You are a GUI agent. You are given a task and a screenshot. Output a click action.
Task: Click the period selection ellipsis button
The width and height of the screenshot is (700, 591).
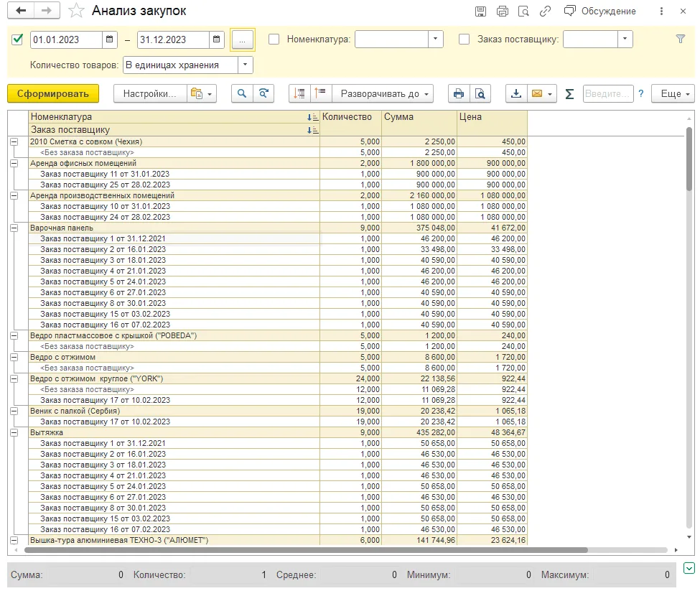243,39
